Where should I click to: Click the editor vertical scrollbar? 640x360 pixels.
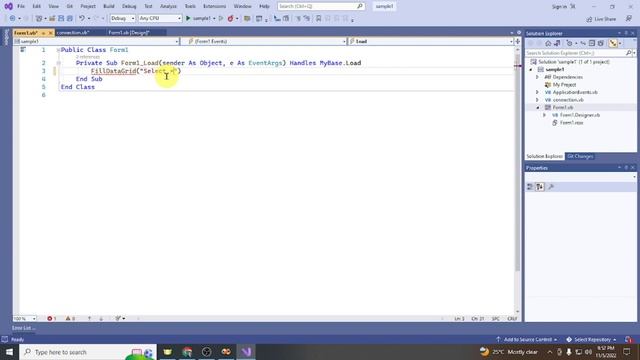pyautogui.click(x=517, y=180)
